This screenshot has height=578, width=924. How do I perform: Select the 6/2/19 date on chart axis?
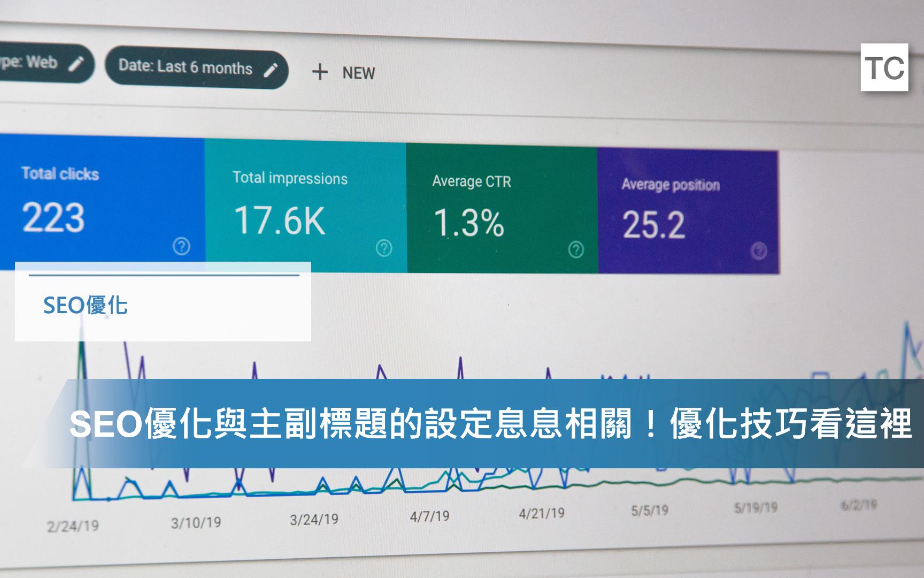pyautogui.click(x=859, y=505)
